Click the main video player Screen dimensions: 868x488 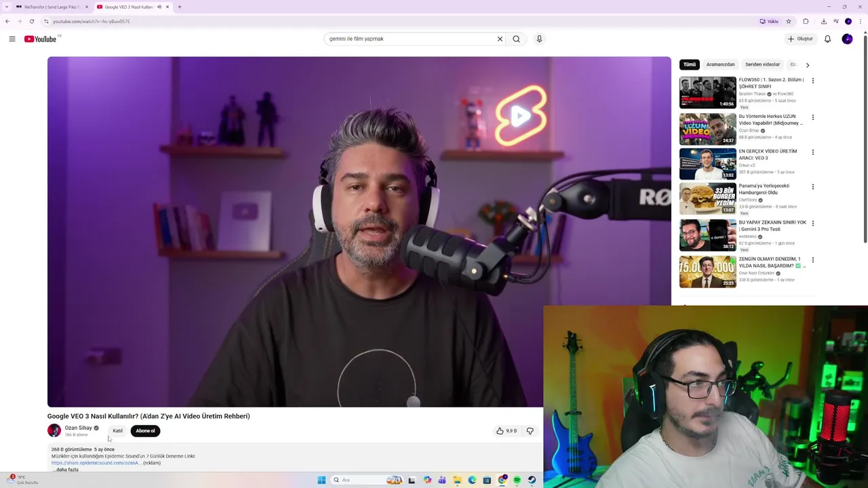[359, 232]
